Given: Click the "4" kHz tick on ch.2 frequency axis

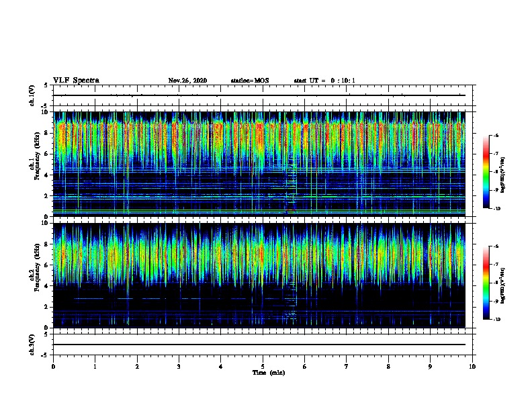Looking at the screenshot, I should click(47, 286).
